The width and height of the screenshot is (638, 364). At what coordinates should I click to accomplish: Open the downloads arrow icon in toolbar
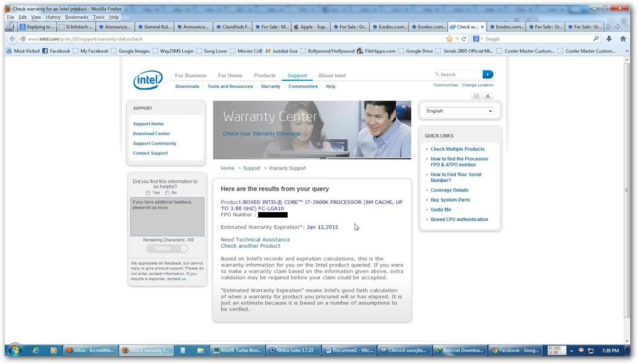coord(609,39)
